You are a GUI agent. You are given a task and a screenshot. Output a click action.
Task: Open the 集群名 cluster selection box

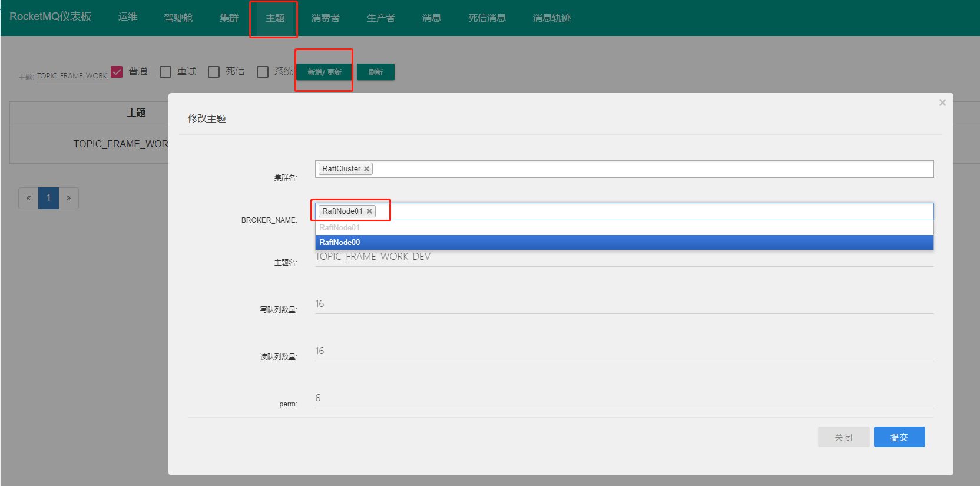pos(624,169)
